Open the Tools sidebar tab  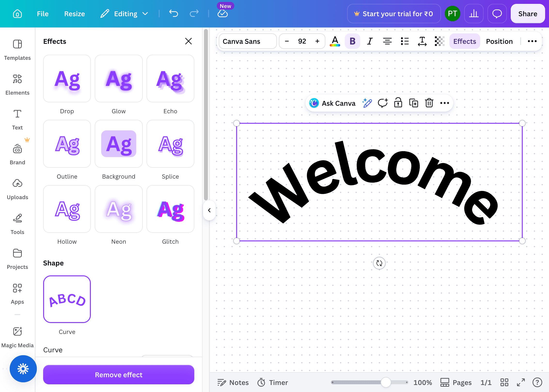pyautogui.click(x=17, y=224)
